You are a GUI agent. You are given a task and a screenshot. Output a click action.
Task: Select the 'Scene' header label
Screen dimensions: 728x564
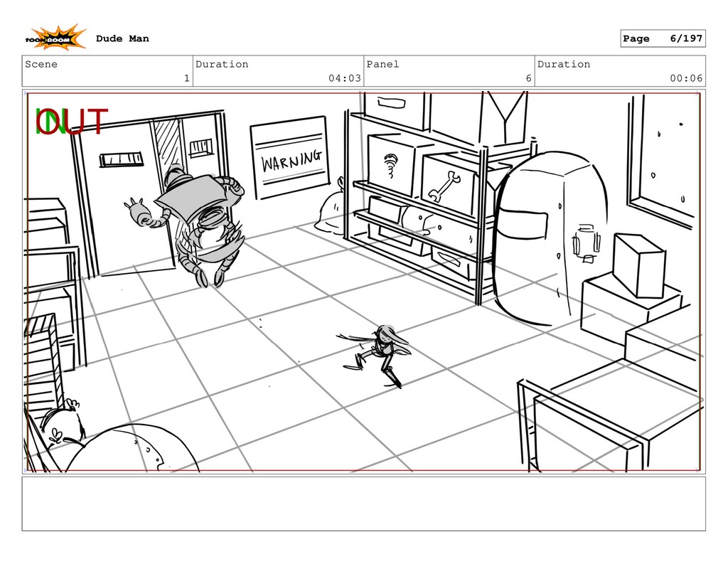click(41, 64)
